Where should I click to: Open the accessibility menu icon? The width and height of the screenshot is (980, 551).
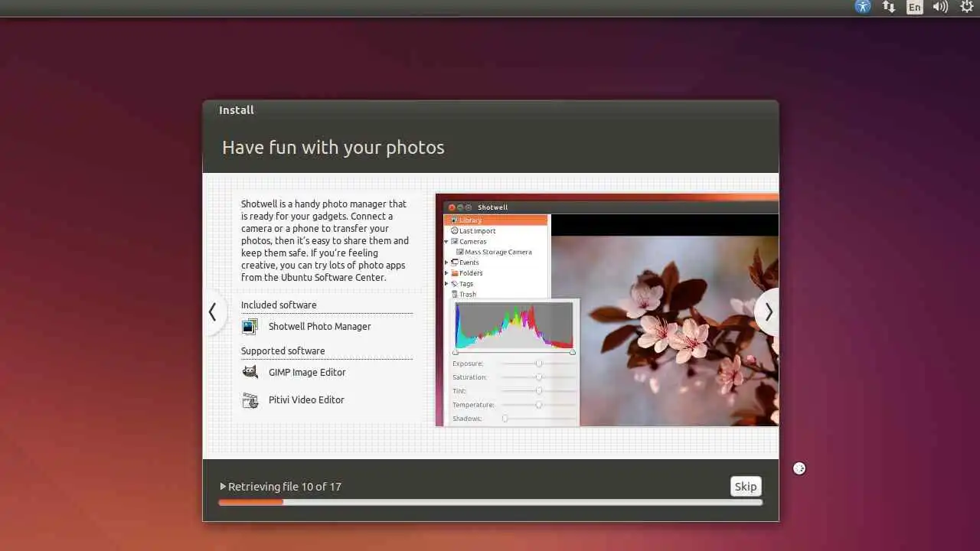click(863, 7)
